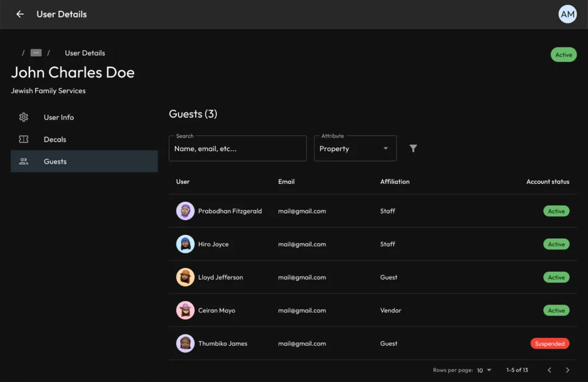This screenshot has height=382, width=588.
Task: Click the name Prabodhan Fitzgerald
Action: [x=230, y=211]
